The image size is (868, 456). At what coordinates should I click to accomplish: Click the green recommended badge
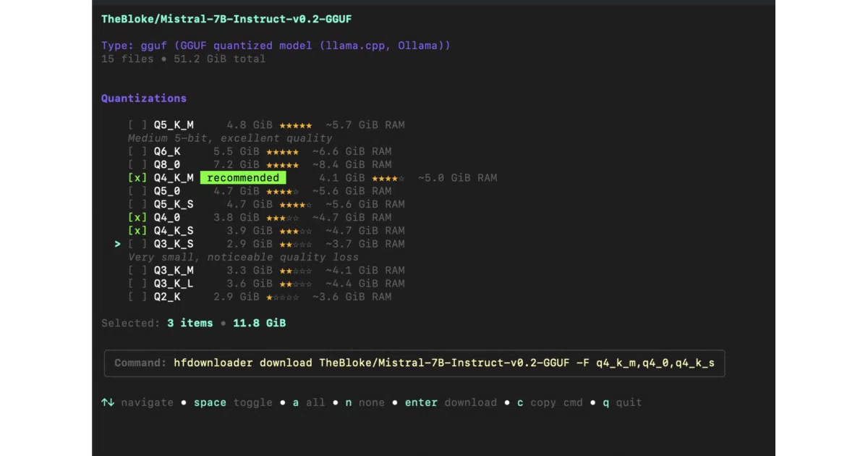coord(243,178)
